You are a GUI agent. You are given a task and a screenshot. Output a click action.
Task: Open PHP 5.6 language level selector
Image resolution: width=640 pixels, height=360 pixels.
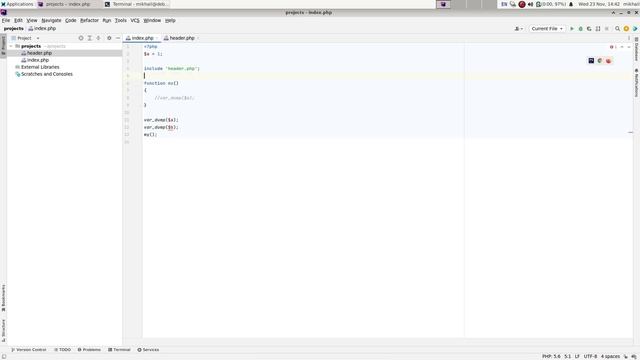[551, 356]
